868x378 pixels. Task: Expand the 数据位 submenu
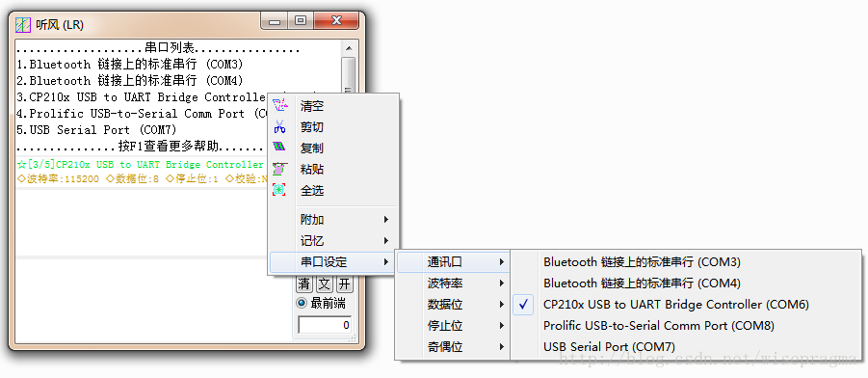click(x=453, y=305)
